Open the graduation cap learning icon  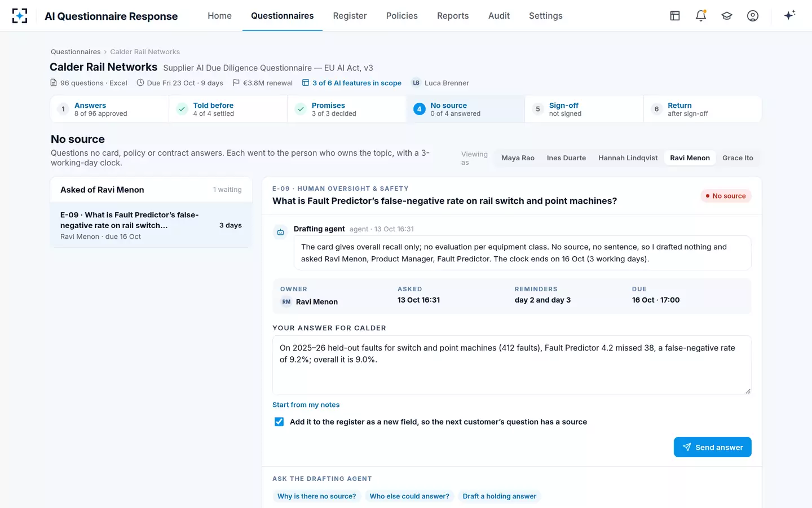(727, 16)
